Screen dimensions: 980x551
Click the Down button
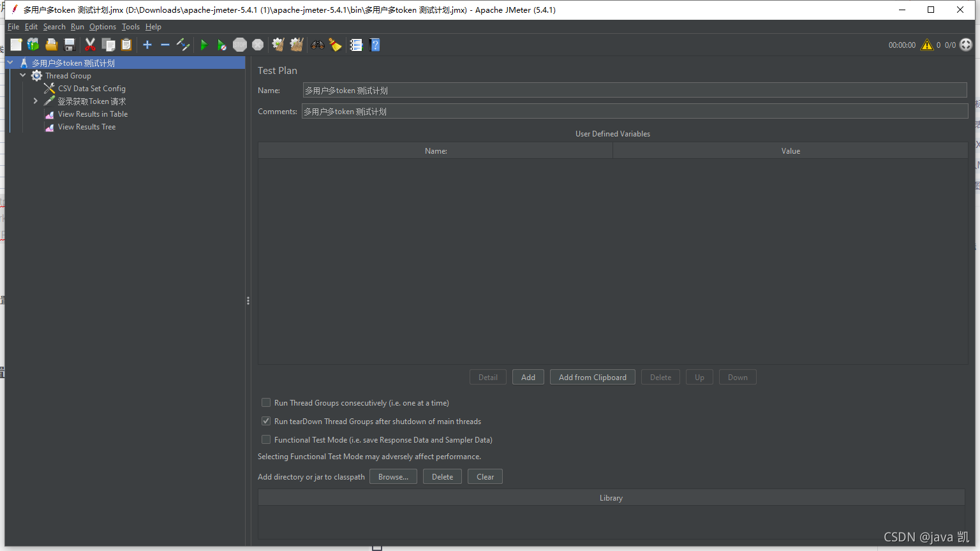[x=738, y=377]
